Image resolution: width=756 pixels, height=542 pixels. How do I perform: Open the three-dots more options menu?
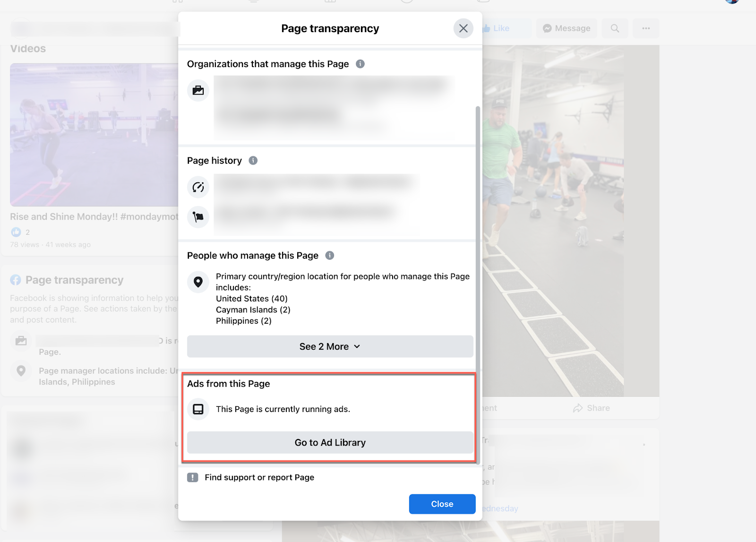coord(646,28)
